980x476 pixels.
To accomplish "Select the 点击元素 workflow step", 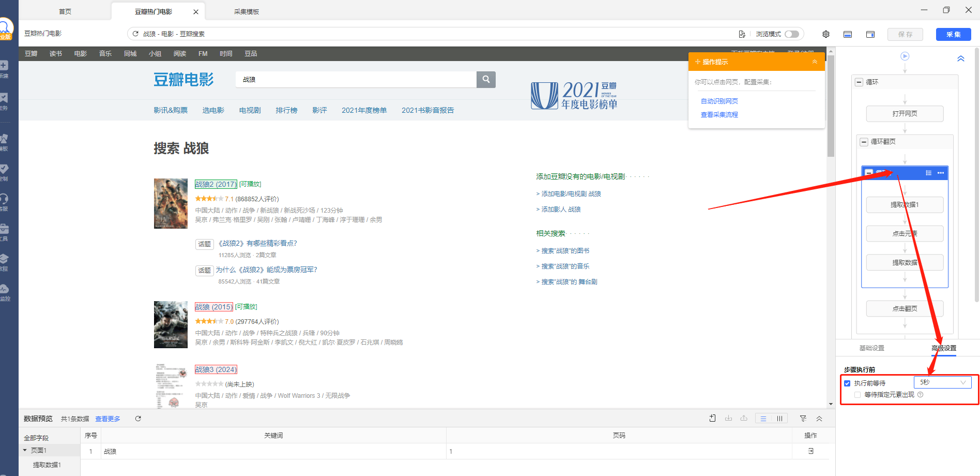I will (x=905, y=234).
